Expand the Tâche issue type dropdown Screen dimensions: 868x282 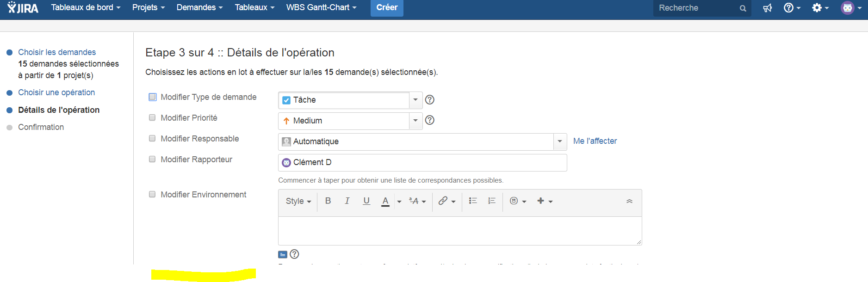[x=415, y=100]
